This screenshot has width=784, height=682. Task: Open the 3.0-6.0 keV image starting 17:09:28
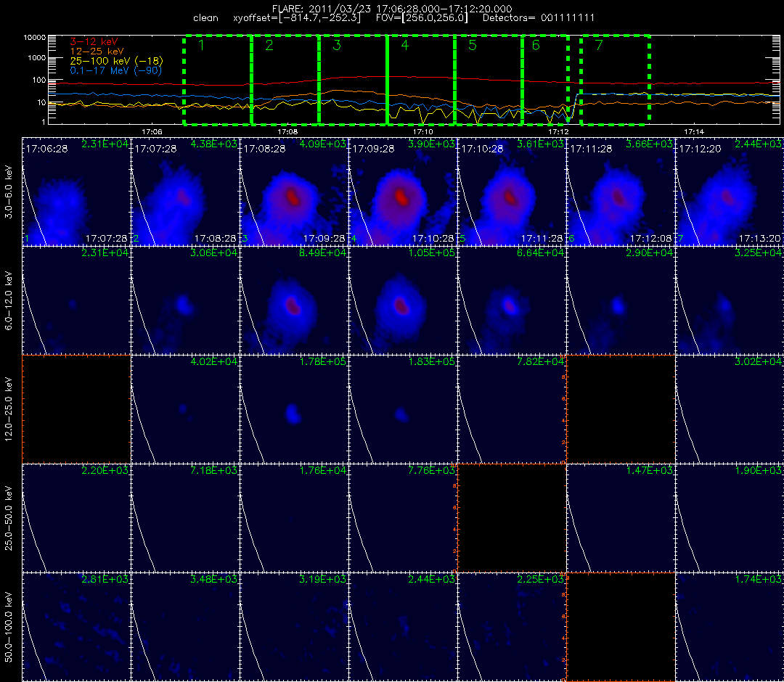click(x=403, y=192)
